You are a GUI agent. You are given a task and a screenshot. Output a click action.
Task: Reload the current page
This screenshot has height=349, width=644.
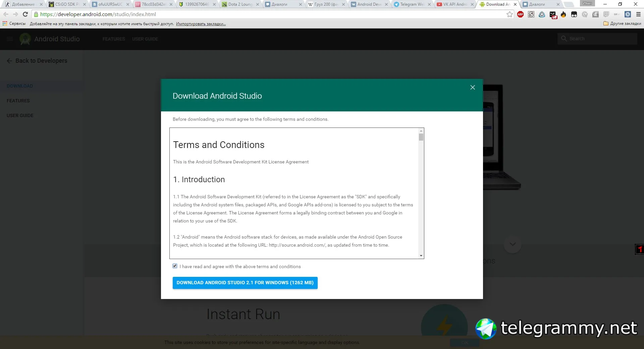coord(25,14)
